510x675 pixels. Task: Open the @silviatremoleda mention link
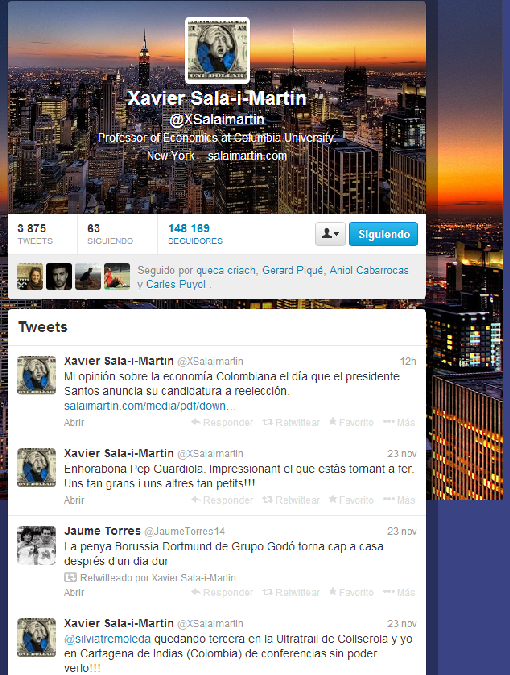point(108,639)
